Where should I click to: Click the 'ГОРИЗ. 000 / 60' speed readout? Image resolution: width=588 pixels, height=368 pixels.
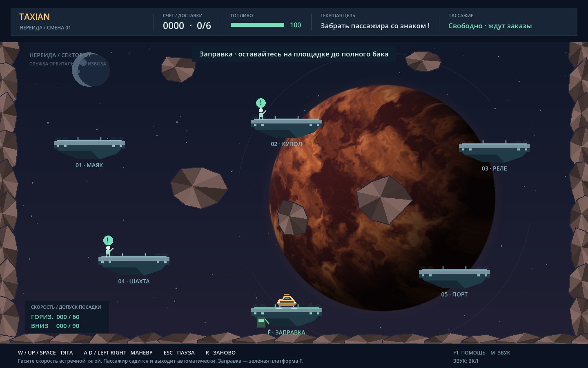55,317
